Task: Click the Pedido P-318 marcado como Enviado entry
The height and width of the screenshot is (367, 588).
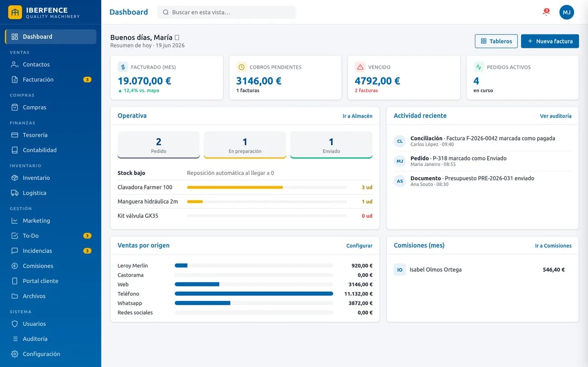Action: pos(483,161)
